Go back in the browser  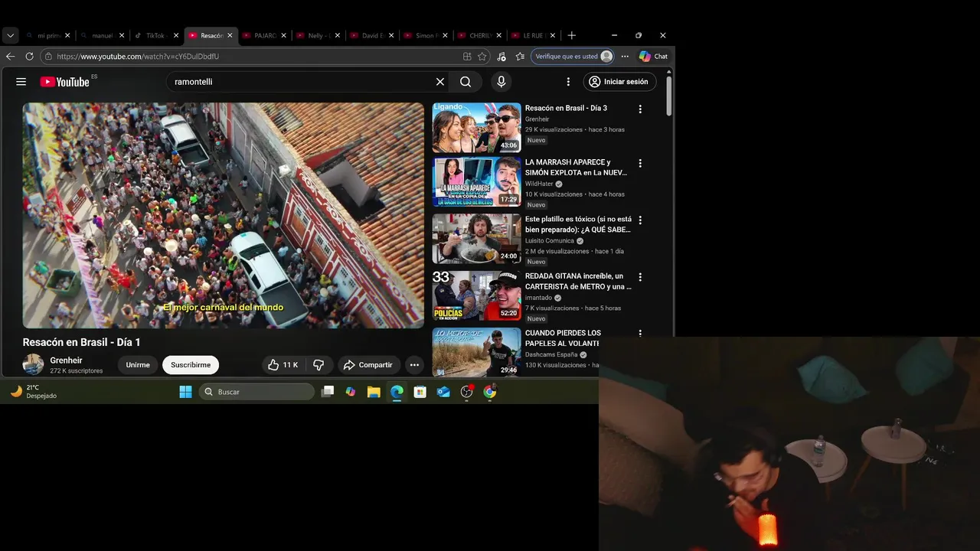coord(10,57)
